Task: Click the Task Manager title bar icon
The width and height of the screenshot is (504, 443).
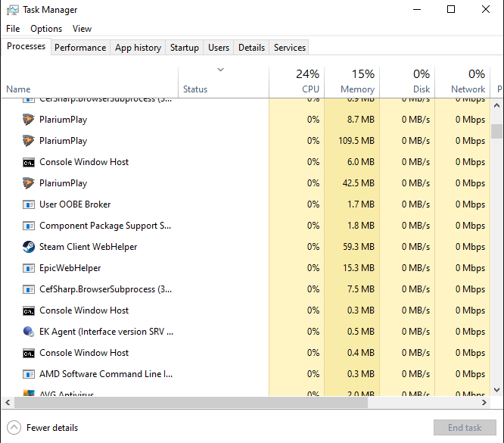Action: 12,10
